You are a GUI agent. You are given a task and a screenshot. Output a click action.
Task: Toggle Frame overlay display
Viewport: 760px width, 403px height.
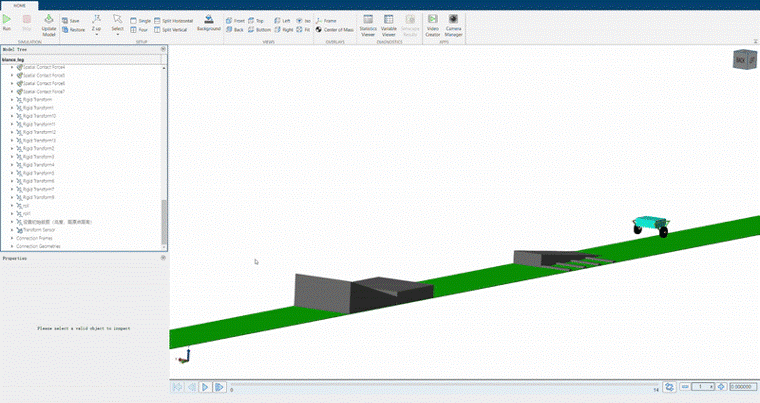coord(328,20)
